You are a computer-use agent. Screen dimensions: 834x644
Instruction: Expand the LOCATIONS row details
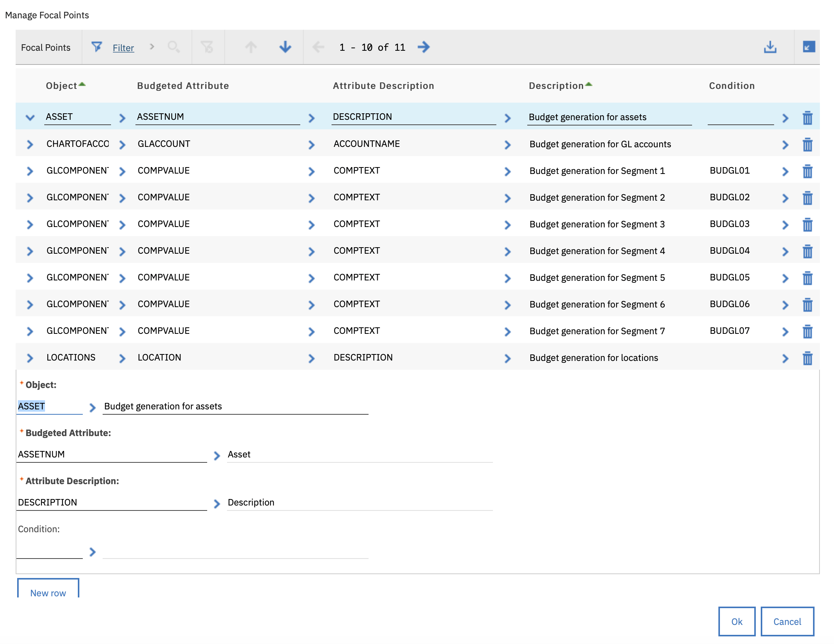[x=30, y=358]
